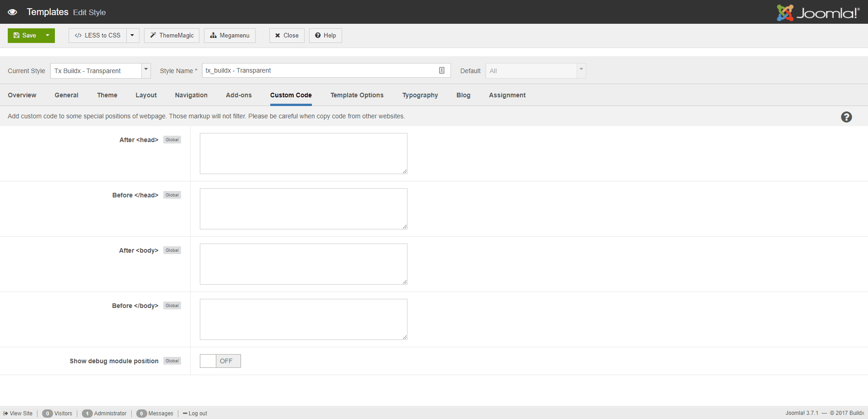Viewport: 868px width, 419px height.
Task: Open the Default assignment dropdown
Action: (580, 70)
